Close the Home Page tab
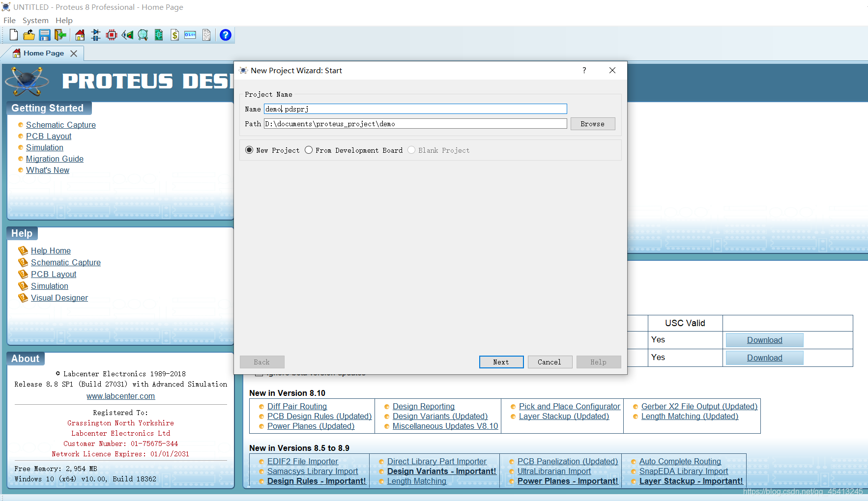Viewport: 868px width, 501px height. [x=74, y=53]
